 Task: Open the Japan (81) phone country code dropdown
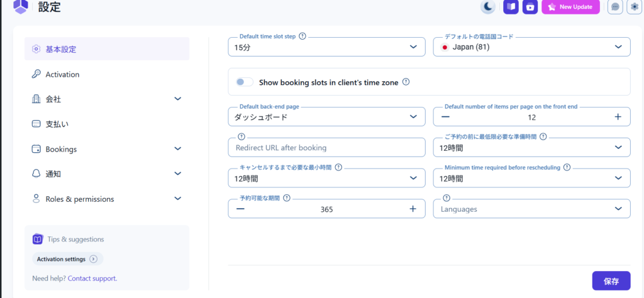coord(531,47)
